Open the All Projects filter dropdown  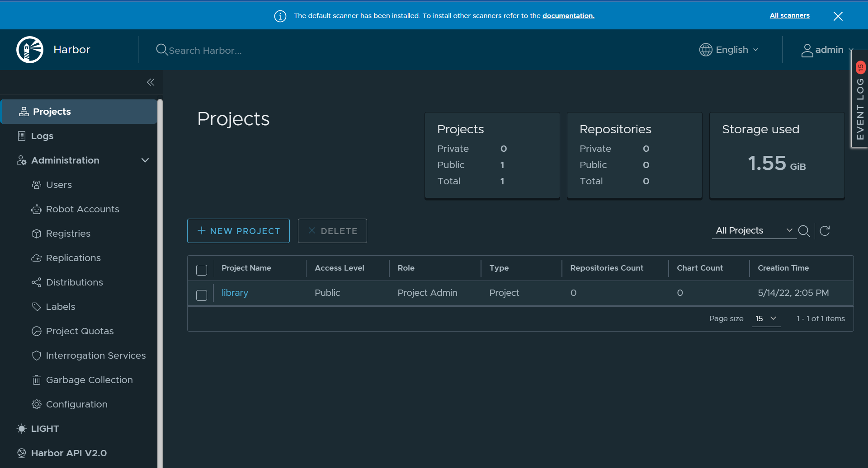754,230
